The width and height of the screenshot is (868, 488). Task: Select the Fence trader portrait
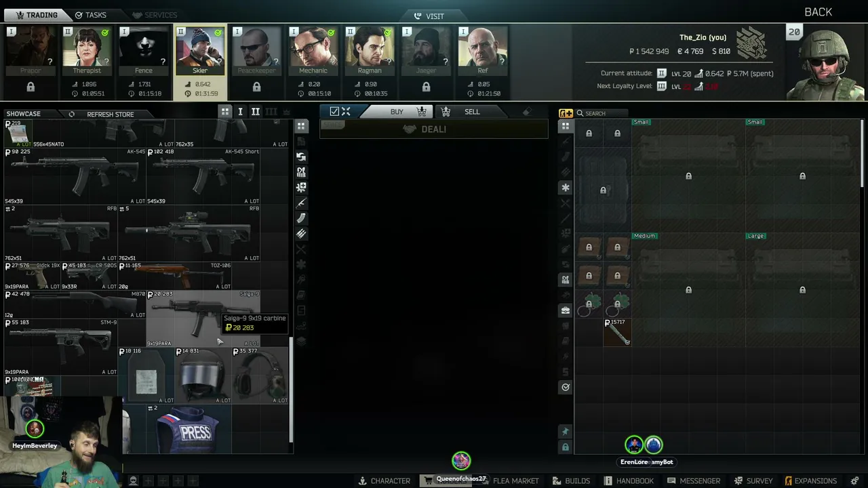tap(144, 51)
